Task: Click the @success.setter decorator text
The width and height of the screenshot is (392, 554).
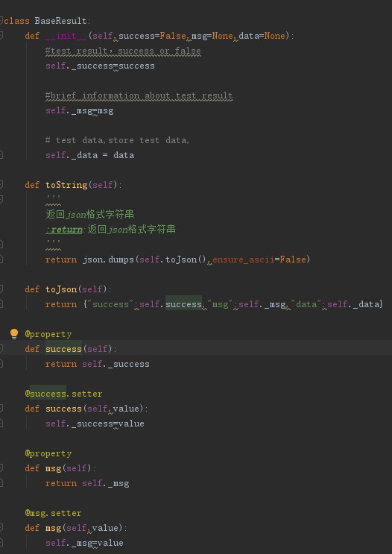Action: pyautogui.click(x=63, y=394)
